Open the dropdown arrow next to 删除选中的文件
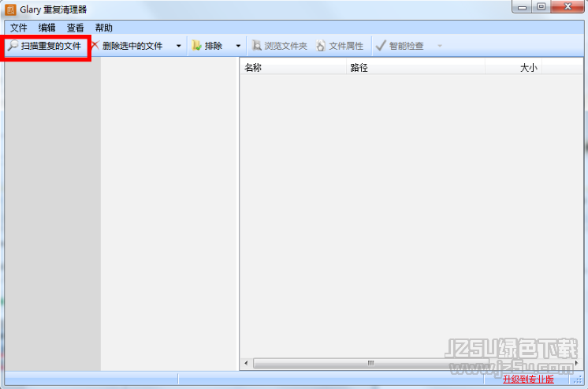 click(178, 46)
